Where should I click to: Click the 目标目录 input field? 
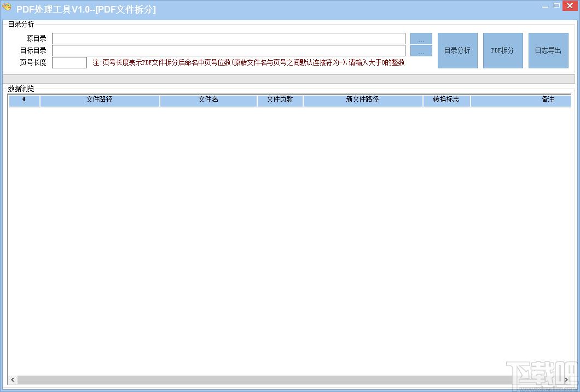[229, 51]
